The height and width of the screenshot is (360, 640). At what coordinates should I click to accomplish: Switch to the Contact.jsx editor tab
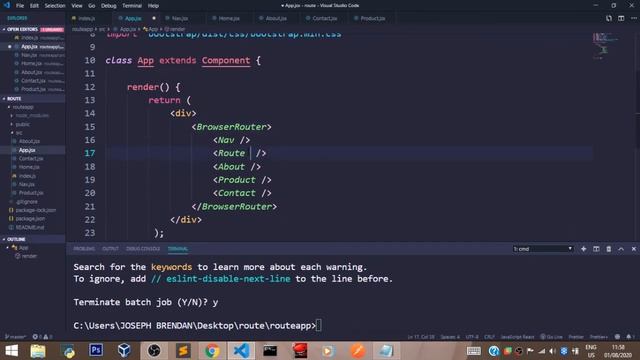pyautogui.click(x=324, y=18)
